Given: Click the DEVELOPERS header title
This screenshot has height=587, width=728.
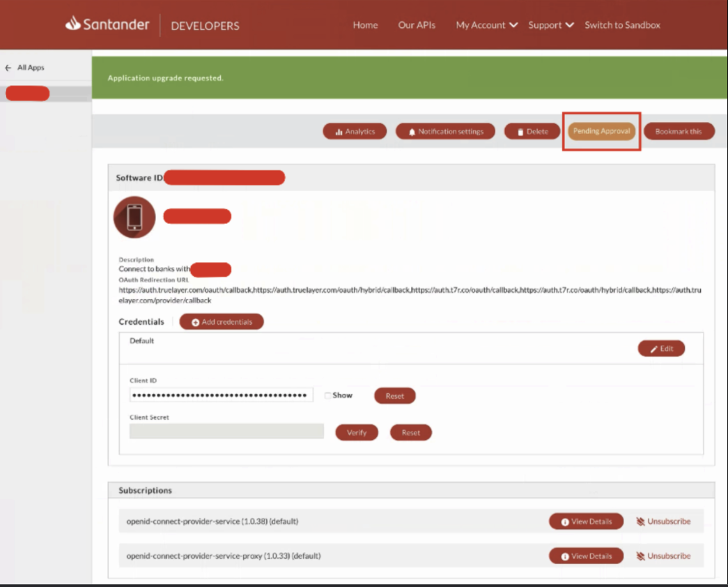Looking at the screenshot, I should pyautogui.click(x=206, y=26).
